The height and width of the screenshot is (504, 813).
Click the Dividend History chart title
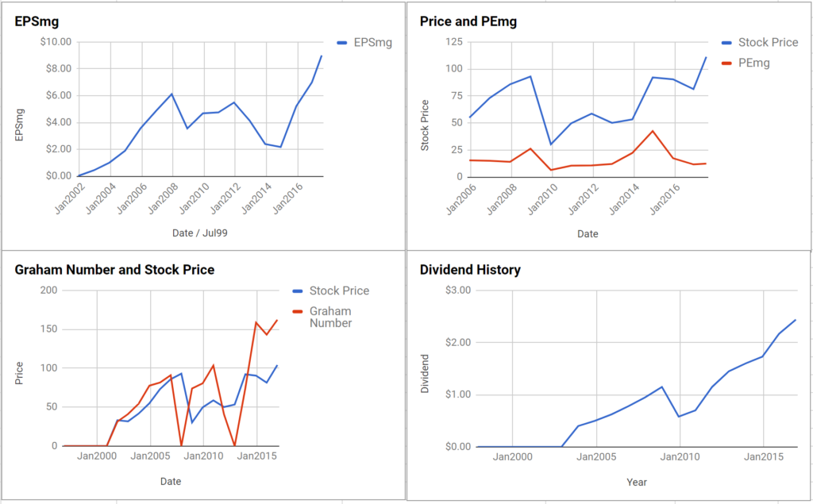[470, 270]
